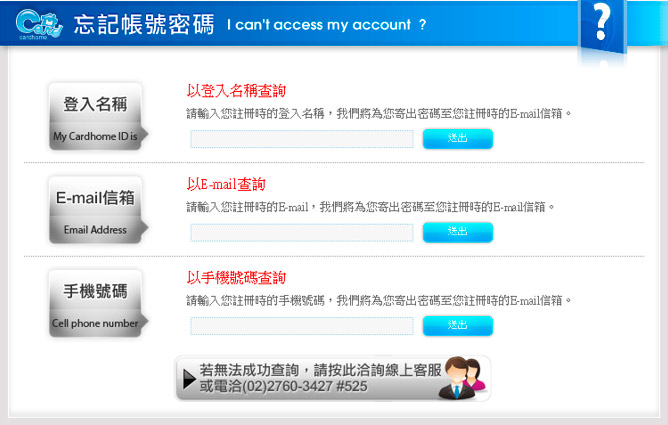Screen dimensions: 668x425
Task: Focus the cell phone number input field
Action: point(302,326)
